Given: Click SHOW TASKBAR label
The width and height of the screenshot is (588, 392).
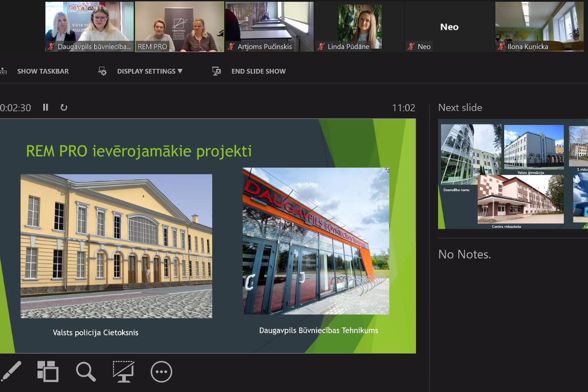Looking at the screenshot, I should pyautogui.click(x=43, y=71).
